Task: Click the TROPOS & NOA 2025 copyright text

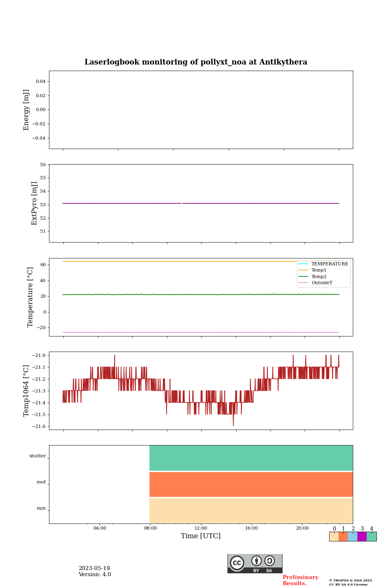Action: 351,580
